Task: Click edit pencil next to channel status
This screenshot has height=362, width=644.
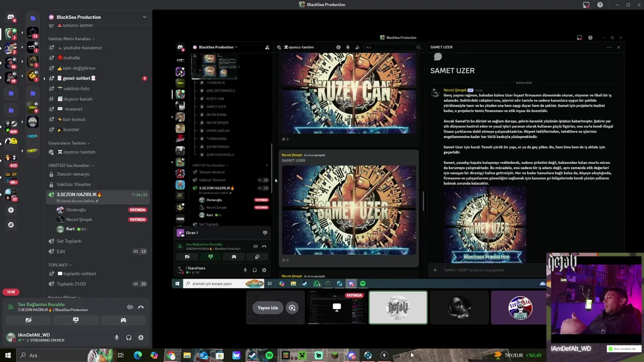Action: tap(97, 201)
